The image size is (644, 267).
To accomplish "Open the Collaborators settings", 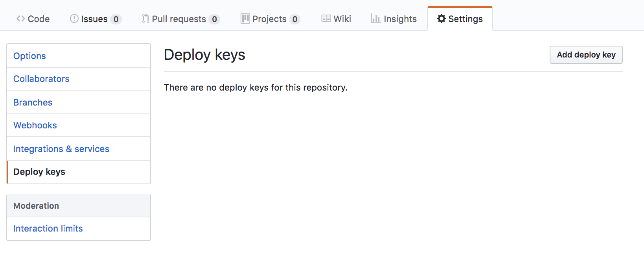I will [x=41, y=79].
